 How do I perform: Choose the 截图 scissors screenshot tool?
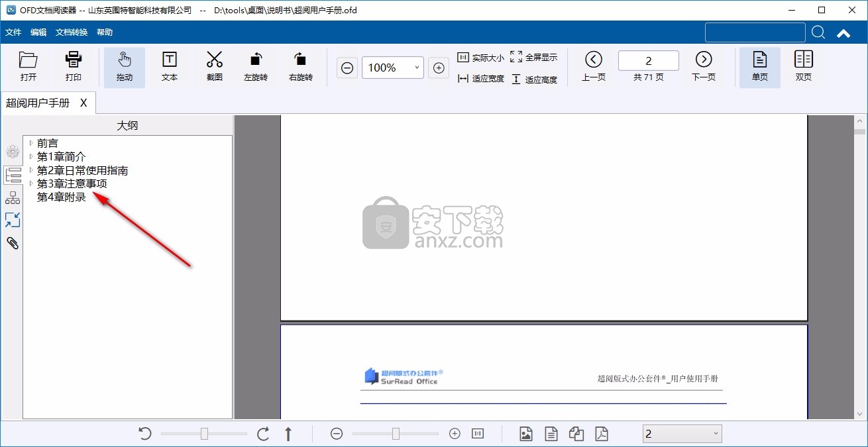[x=215, y=66]
